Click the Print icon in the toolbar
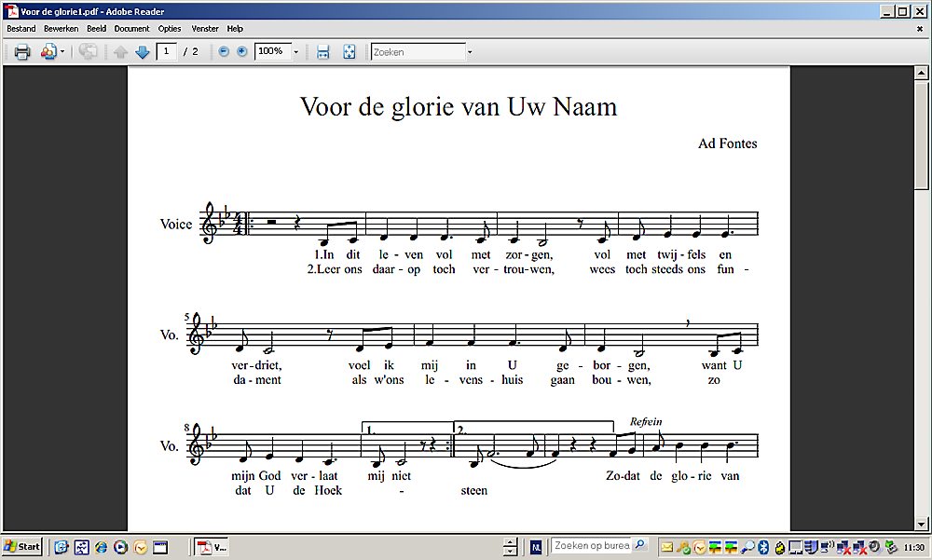 (22, 52)
